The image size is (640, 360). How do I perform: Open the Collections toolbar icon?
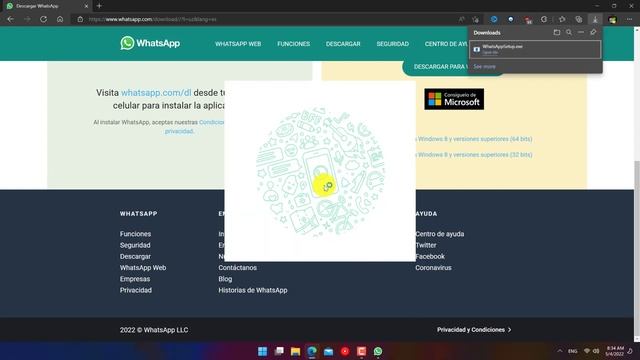click(578, 19)
